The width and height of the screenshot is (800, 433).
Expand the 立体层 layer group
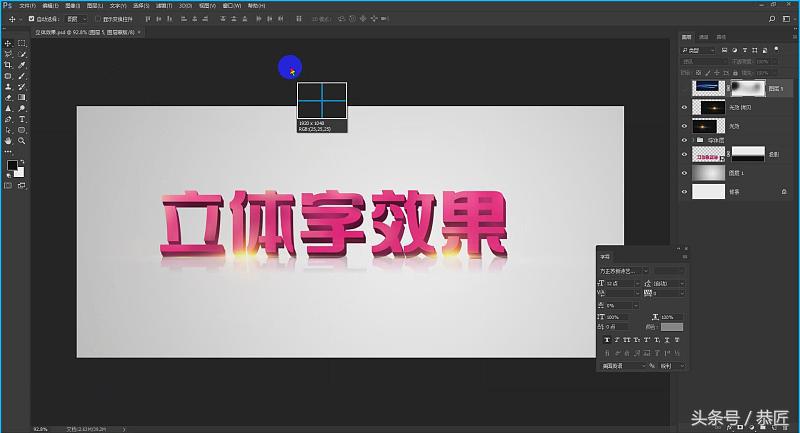[x=693, y=140]
